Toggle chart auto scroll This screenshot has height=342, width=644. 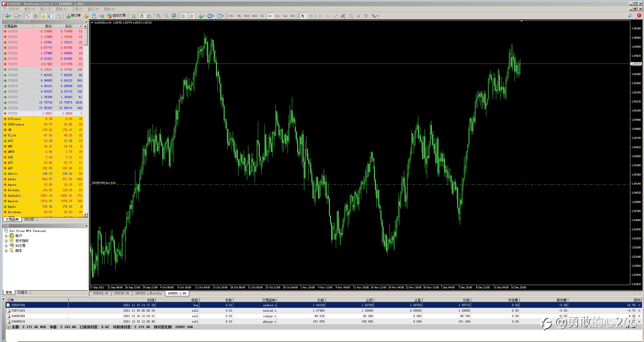coord(183,16)
